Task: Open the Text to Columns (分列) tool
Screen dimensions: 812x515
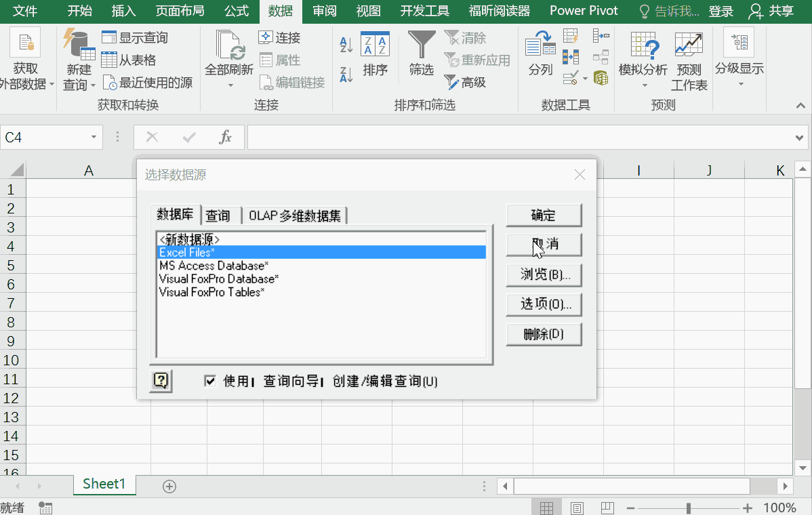Action: (x=540, y=53)
